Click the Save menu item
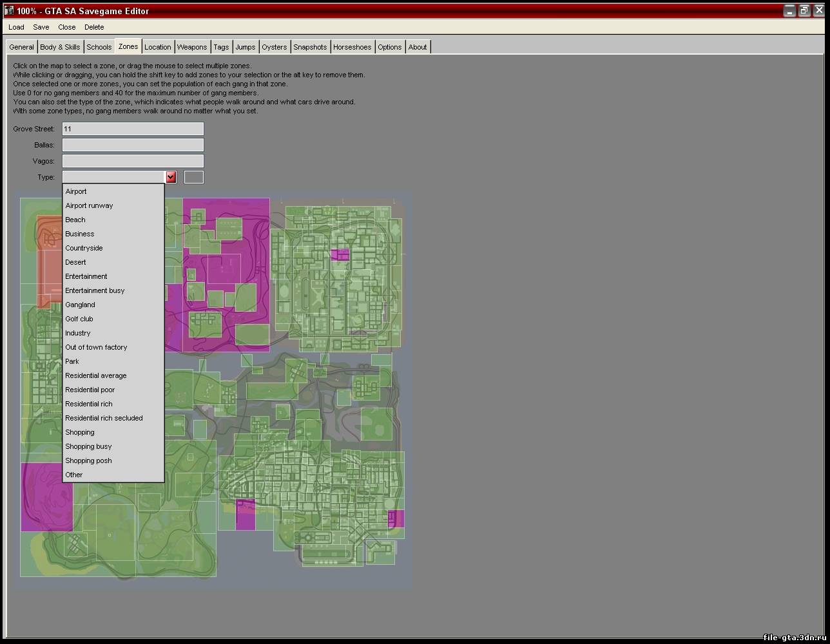The width and height of the screenshot is (830, 644). tap(41, 27)
